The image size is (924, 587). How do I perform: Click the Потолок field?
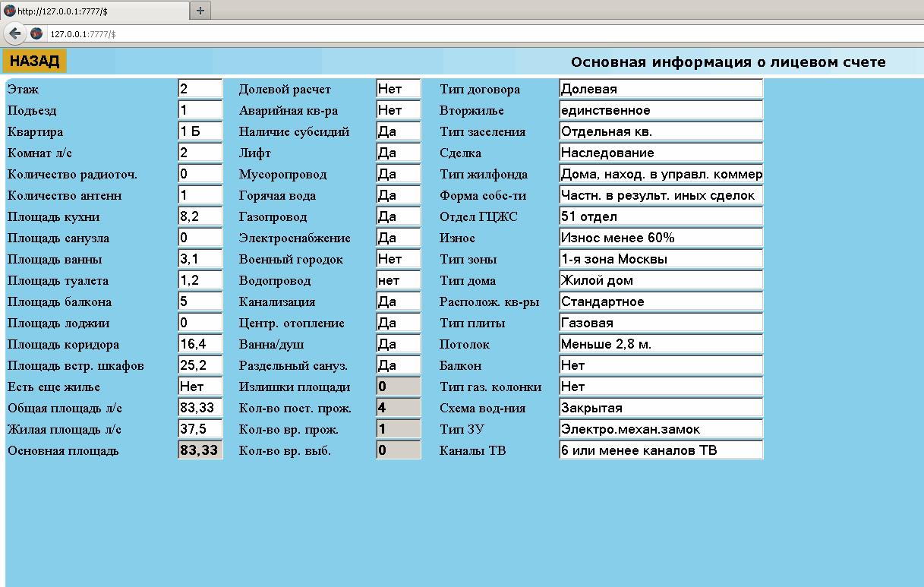tap(661, 344)
